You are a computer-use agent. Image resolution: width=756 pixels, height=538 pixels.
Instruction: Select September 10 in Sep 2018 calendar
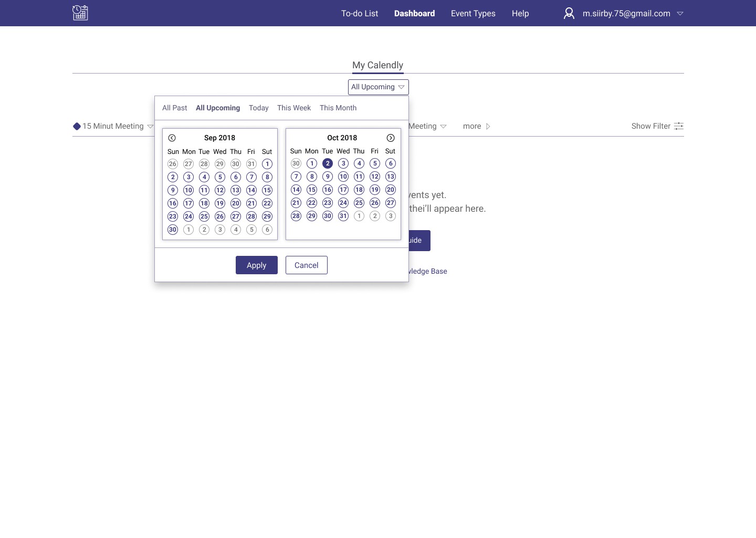pos(188,190)
